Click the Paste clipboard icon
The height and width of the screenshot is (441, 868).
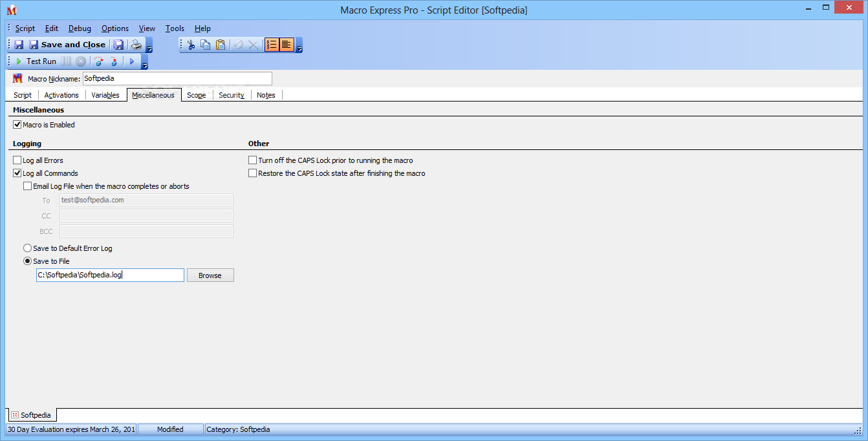pos(221,45)
